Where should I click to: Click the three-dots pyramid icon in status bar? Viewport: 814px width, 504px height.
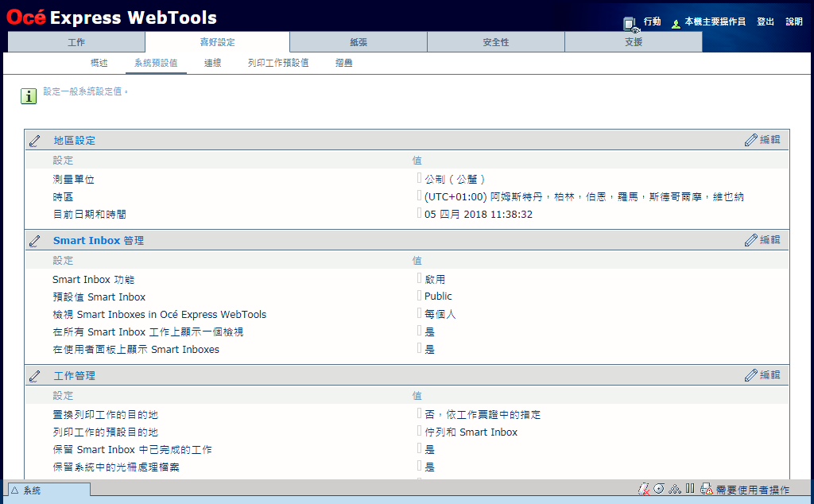coord(675,489)
